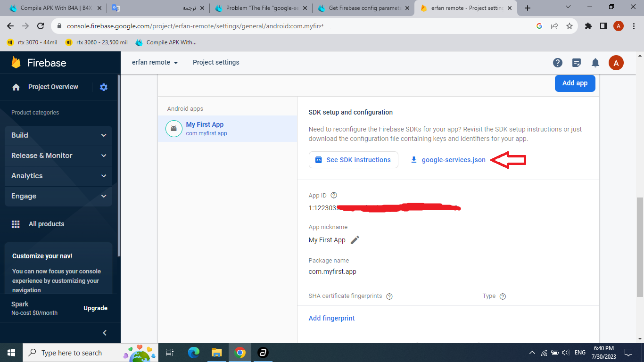Switch to the ترجمه tab
This screenshot has height=362, width=644.
(x=159, y=8)
